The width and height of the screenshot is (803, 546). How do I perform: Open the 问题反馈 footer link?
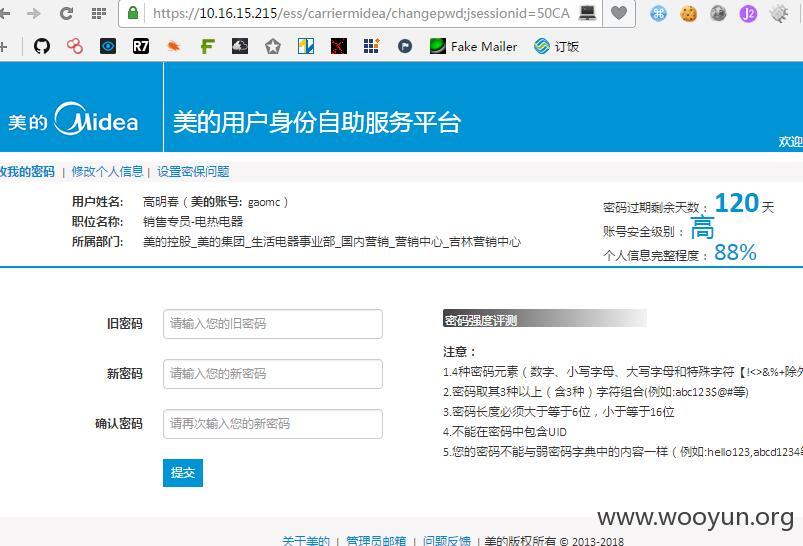pos(447,540)
